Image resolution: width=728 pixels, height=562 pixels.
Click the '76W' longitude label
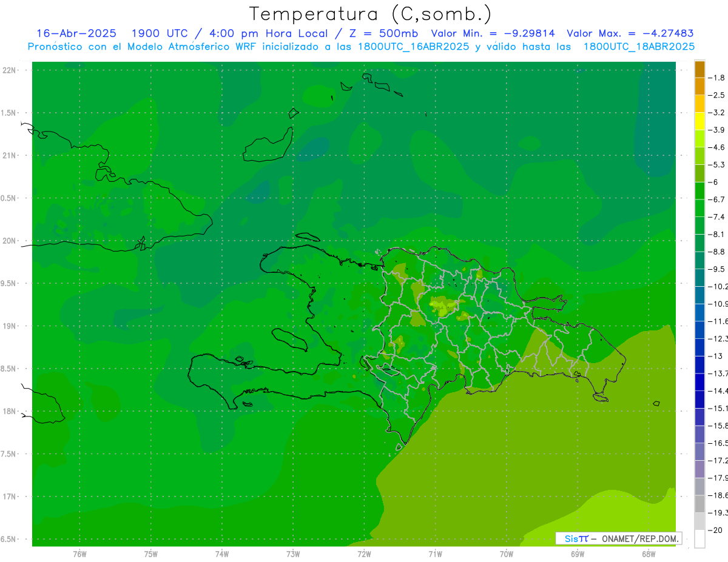click(x=79, y=554)
